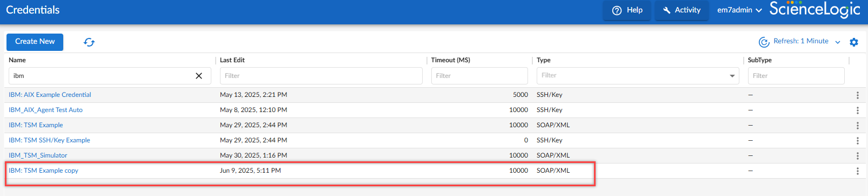This screenshot has height=196, width=868.
Task: Focus the Last Edit filter field
Action: 321,76
